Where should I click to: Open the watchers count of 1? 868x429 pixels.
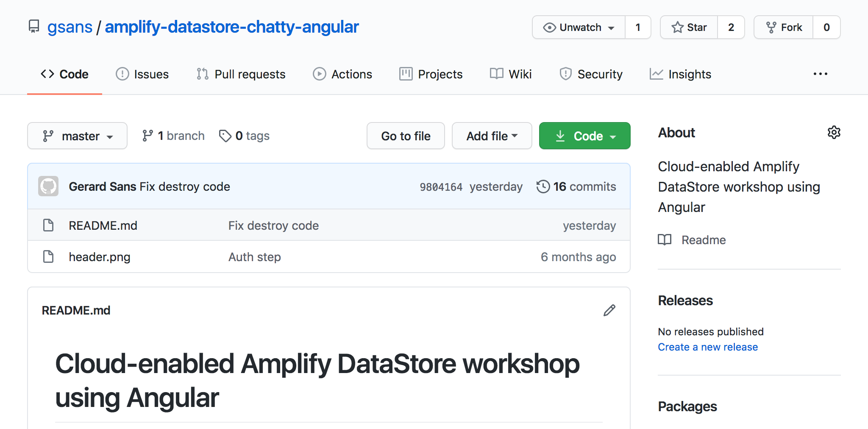pyautogui.click(x=638, y=27)
